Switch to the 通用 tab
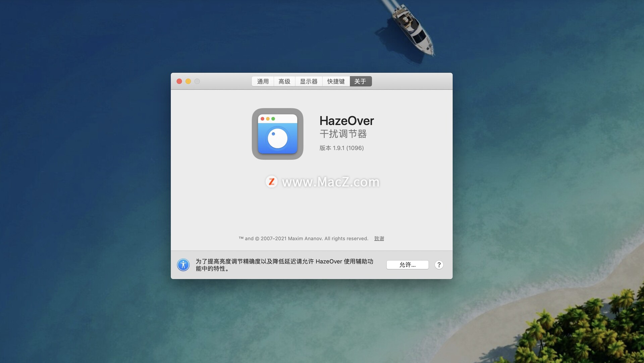This screenshot has height=363, width=644. click(x=263, y=81)
